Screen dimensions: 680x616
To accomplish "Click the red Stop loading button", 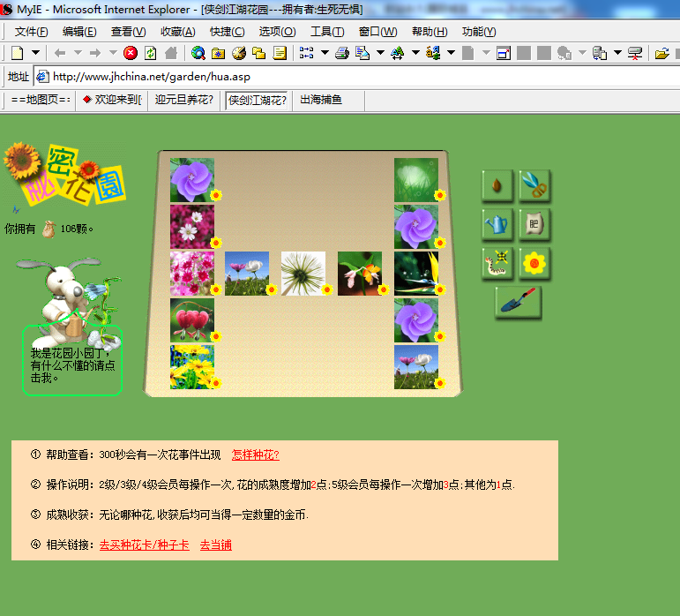I will 131,53.
